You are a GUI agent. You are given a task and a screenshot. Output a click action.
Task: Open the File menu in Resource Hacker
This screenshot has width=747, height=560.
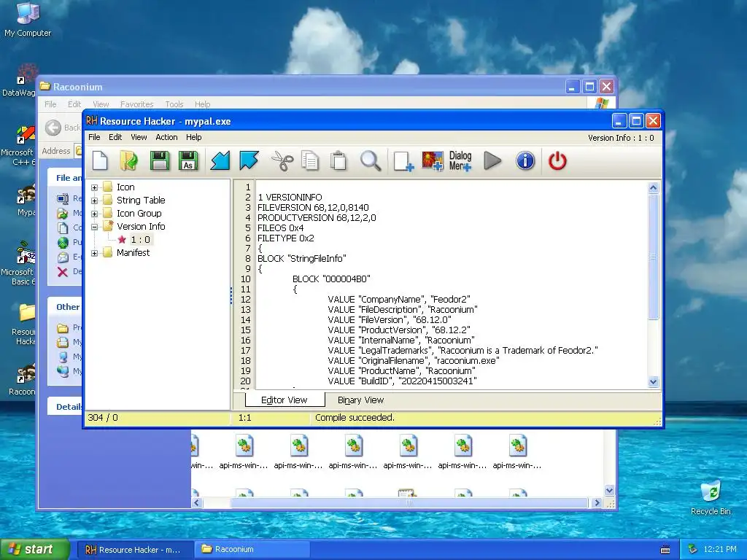[94, 137]
